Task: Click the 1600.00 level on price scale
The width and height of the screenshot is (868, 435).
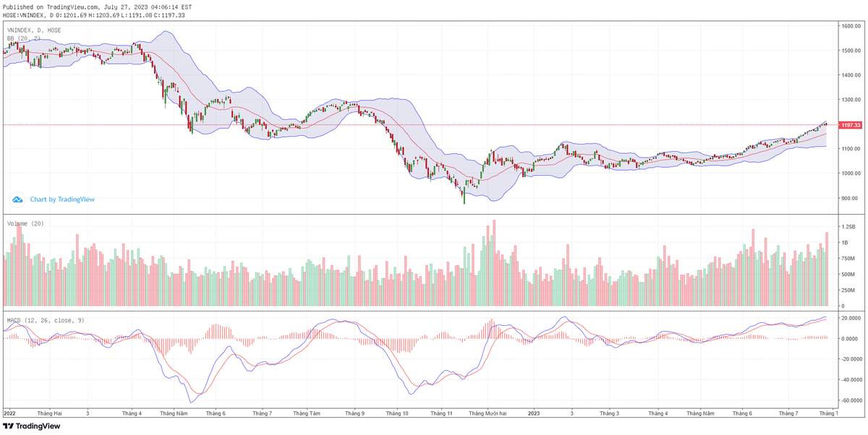Action: [849, 26]
